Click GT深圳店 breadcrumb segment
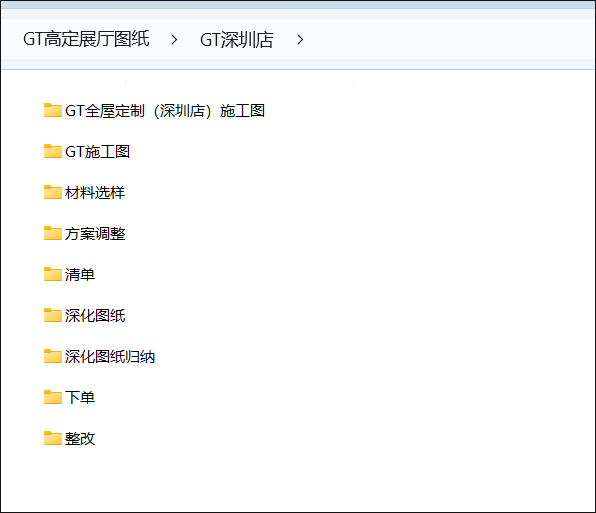 click(236, 40)
